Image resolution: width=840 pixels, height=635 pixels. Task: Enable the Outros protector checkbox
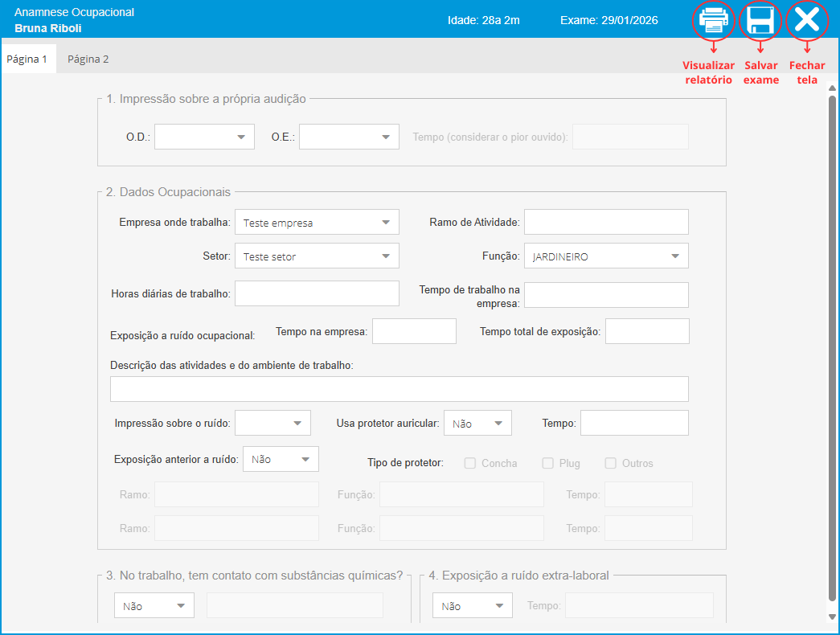click(x=611, y=463)
